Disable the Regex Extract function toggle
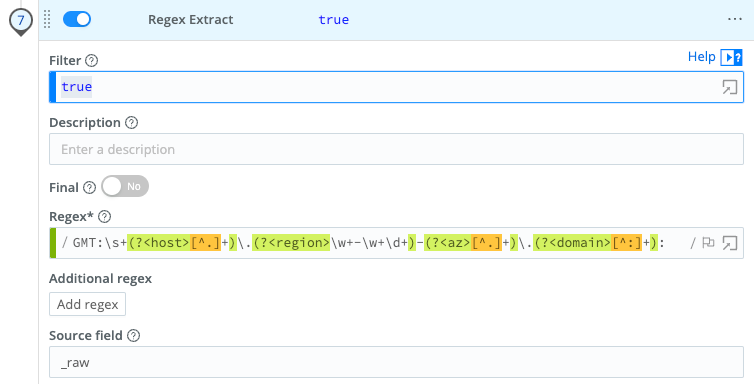Image resolution: width=754 pixels, height=384 pixels. (77, 19)
